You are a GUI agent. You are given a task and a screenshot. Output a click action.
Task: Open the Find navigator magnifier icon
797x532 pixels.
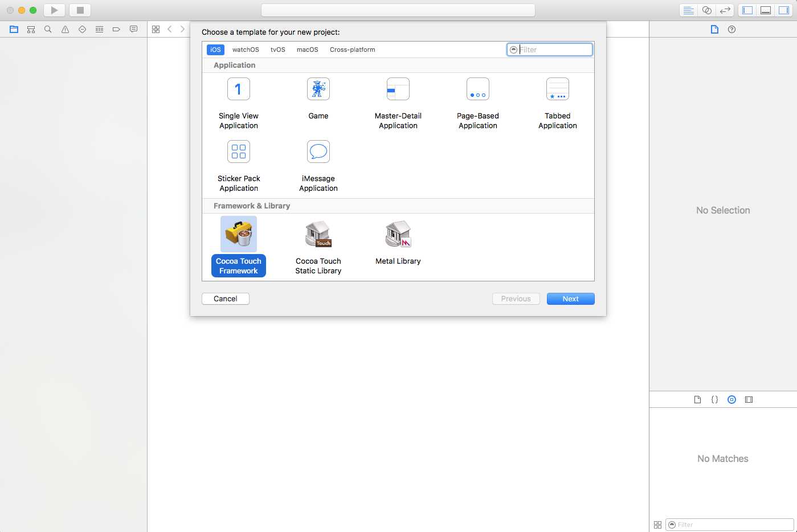point(48,29)
